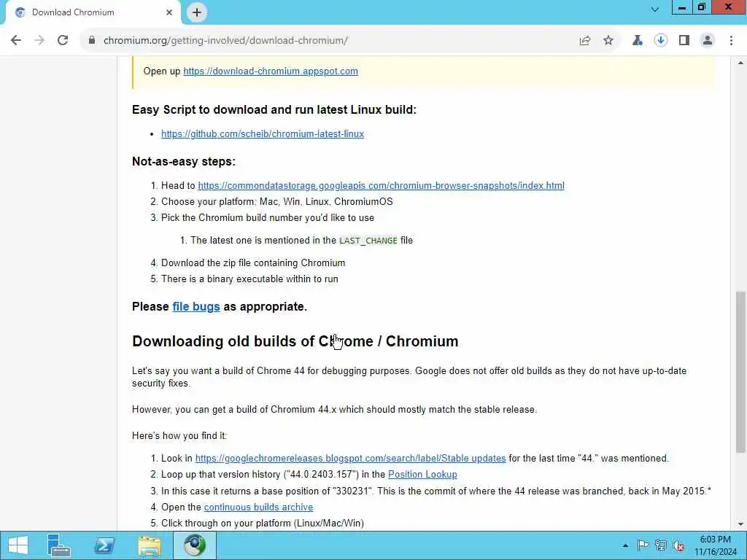Open the profile avatar menu
The height and width of the screenshot is (560, 747).
point(708,41)
